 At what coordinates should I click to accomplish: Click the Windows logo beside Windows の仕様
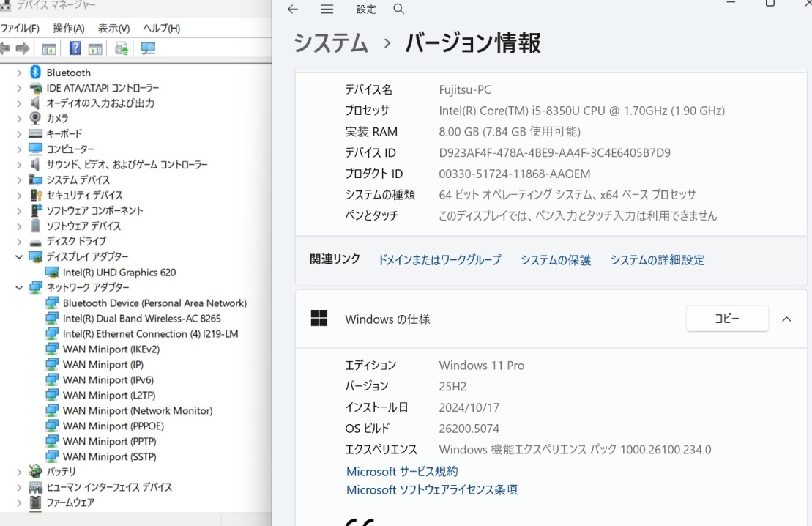(x=319, y=318)
